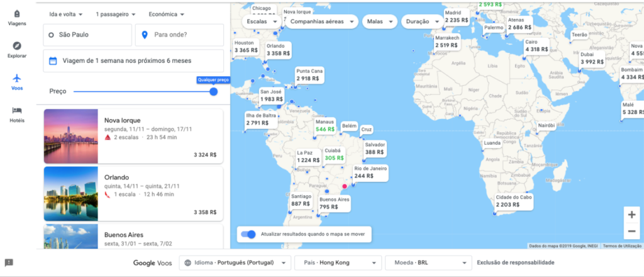Viewport: 644px width, 277px height.
Task: Click the Dubai 3 992 R$ map label
Action: tap(592, 58)
